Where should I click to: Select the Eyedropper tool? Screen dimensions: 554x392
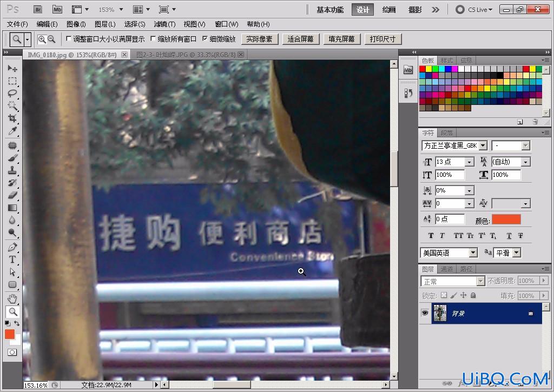[x=12, y=131]
